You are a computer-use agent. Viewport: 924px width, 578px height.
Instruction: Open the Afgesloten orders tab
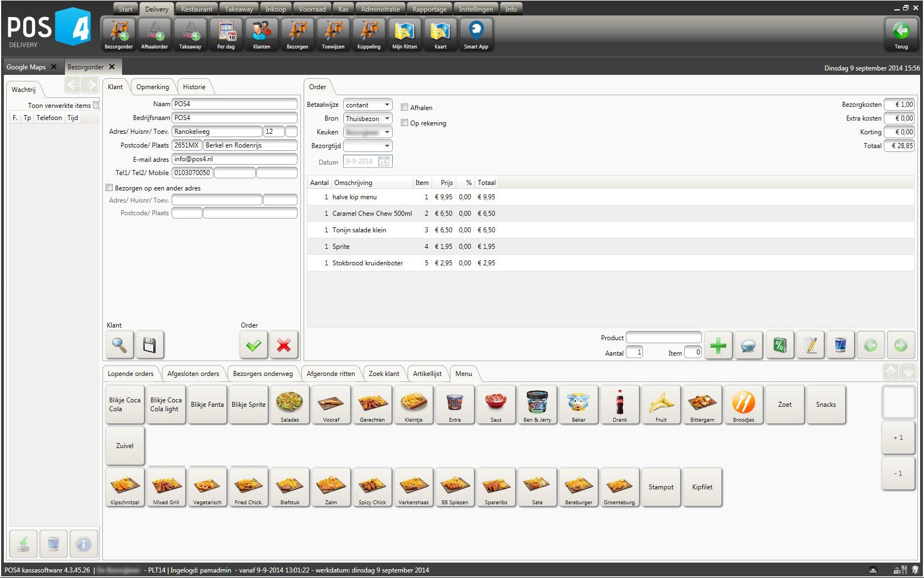pyautogui.click(x=193, y=374)
